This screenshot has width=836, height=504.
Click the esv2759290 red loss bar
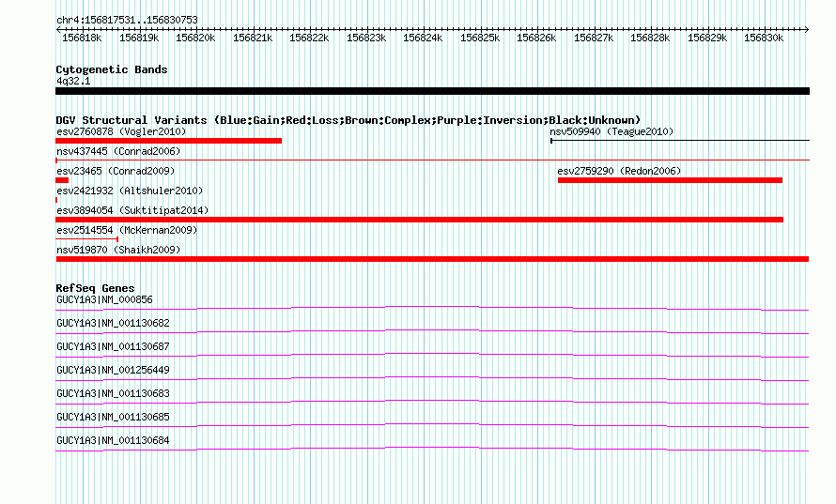click(x=670, y=180)
